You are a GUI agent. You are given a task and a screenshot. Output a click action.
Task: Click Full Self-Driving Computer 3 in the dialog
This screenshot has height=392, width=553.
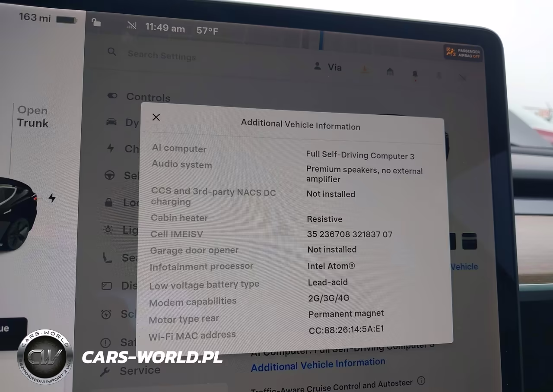[360, 155]
